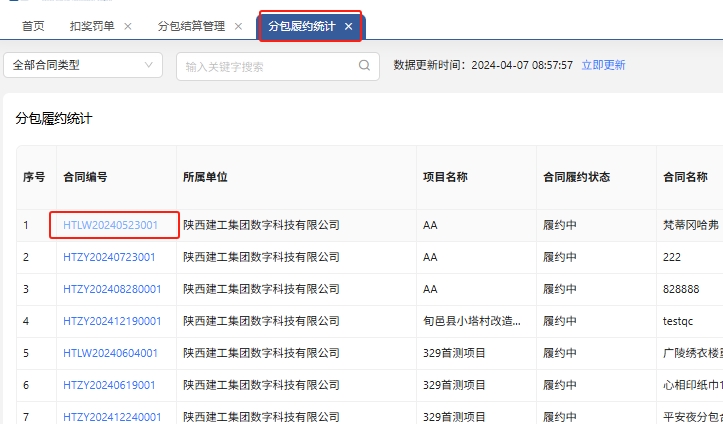Open contract HTLW20240604001
Viewport: 723px width, 424px height.
click(x=110, y=353)
